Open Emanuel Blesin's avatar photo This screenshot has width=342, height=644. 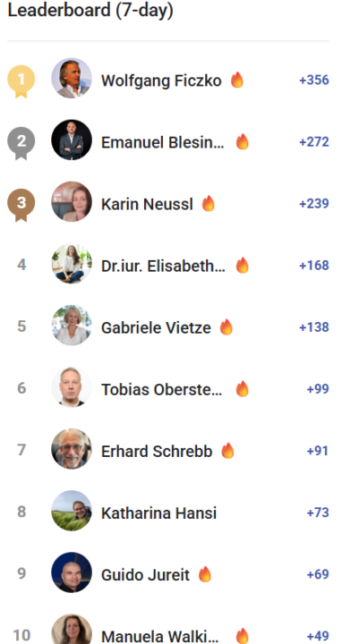click(72, 140)
